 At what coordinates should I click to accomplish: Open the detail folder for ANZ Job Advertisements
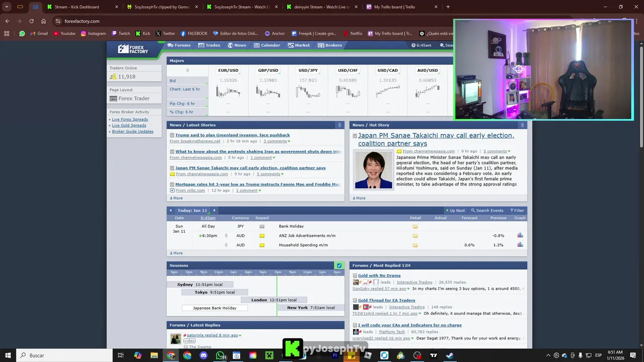point(415,236)
